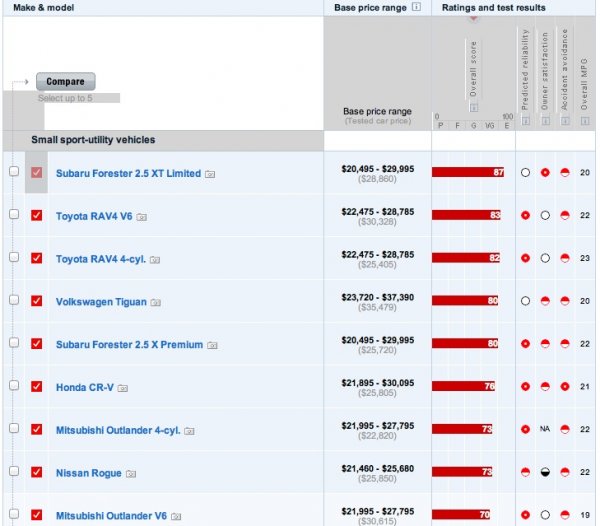
Task: Open photo icon next to Honda CR-V
Action: pyautogui.click(x=124, y=387)
